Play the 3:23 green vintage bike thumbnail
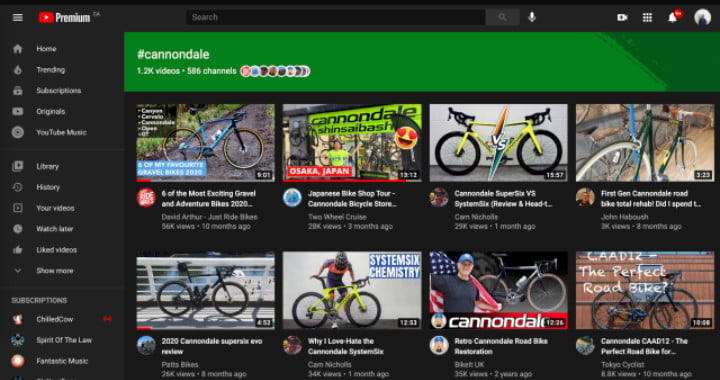The width and height of the screenshot is (720, 380). (645, 143)
